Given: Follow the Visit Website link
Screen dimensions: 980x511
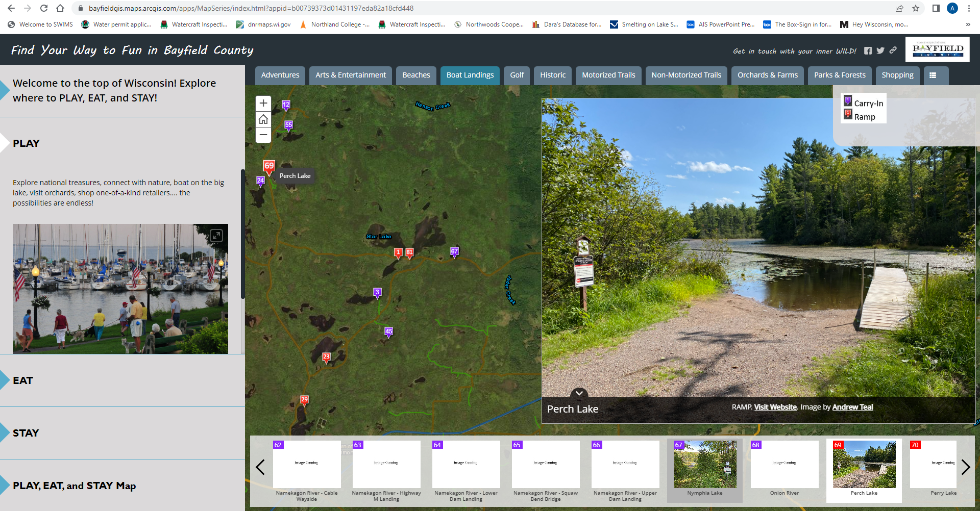Looking at the screenshot, I should [x=775, y=407].
